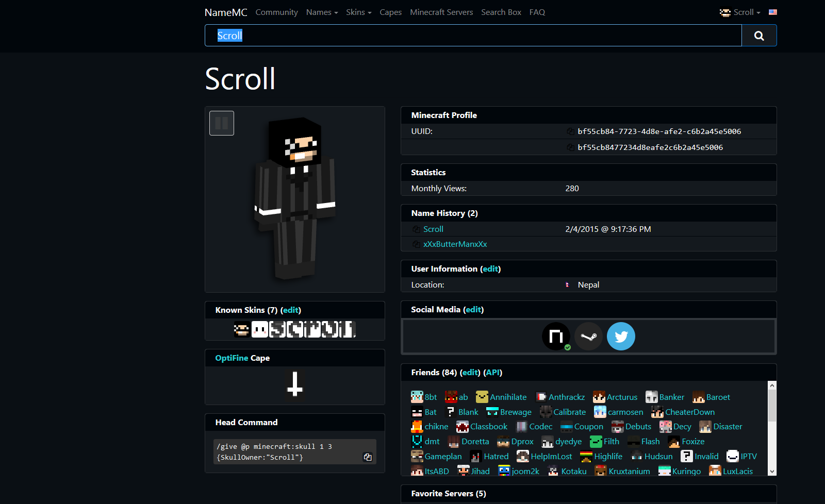Image resolution: width=825 pixels, height=504 pixels.
Task: Open the Friends API link
Action: click(493, 372)
